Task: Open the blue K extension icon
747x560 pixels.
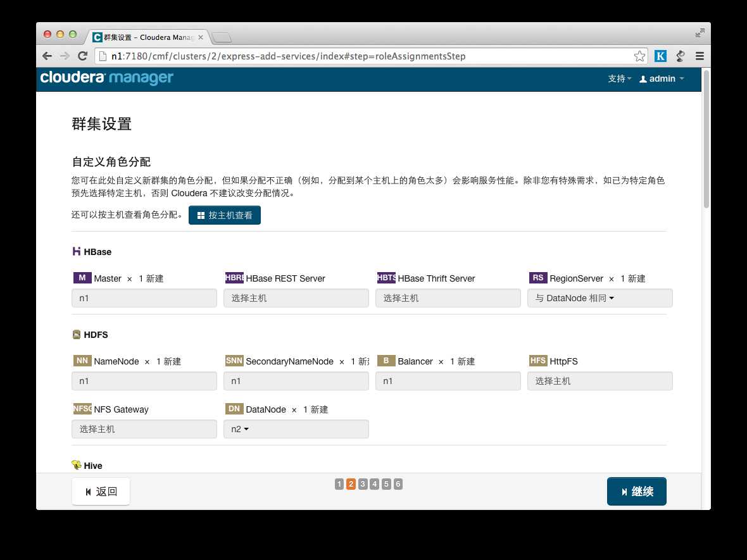Action: (660, 56)
